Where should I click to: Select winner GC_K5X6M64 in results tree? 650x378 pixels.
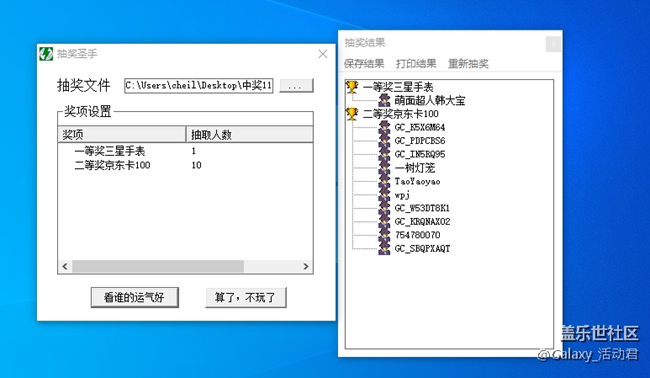420,127
